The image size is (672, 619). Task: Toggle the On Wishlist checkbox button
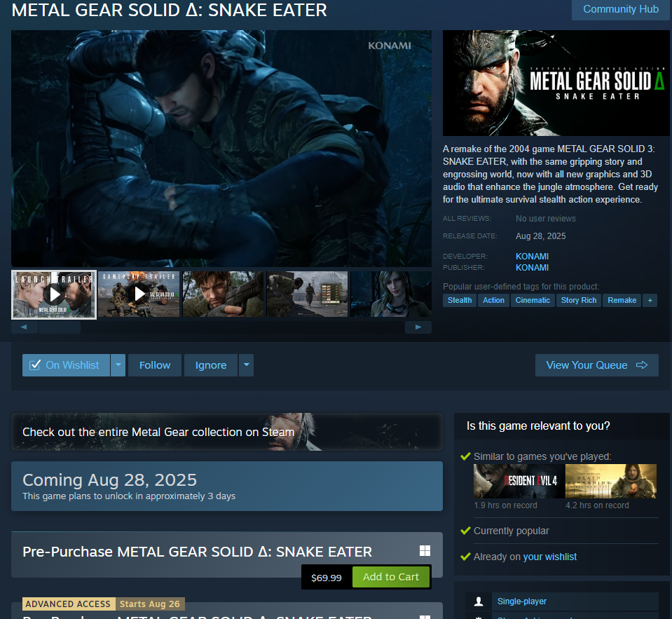click(x=66, y=365)
